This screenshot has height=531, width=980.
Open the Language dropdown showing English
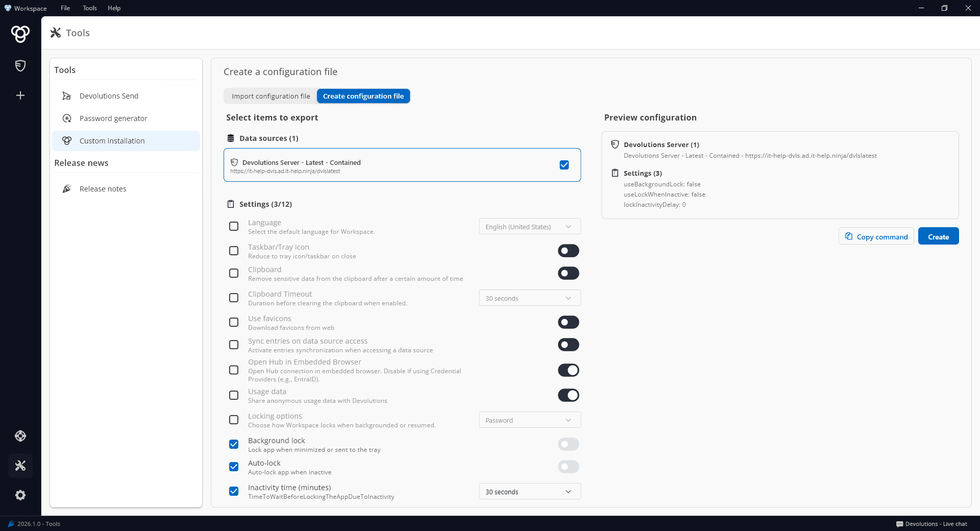[x=529, y=226]
